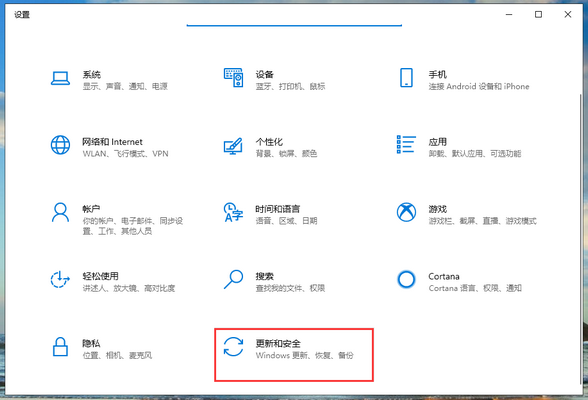Click Cortana 语言、权限、通知 description
This screenshot has width=588, height=400.
pyautogui.click(x=475, y=288)
